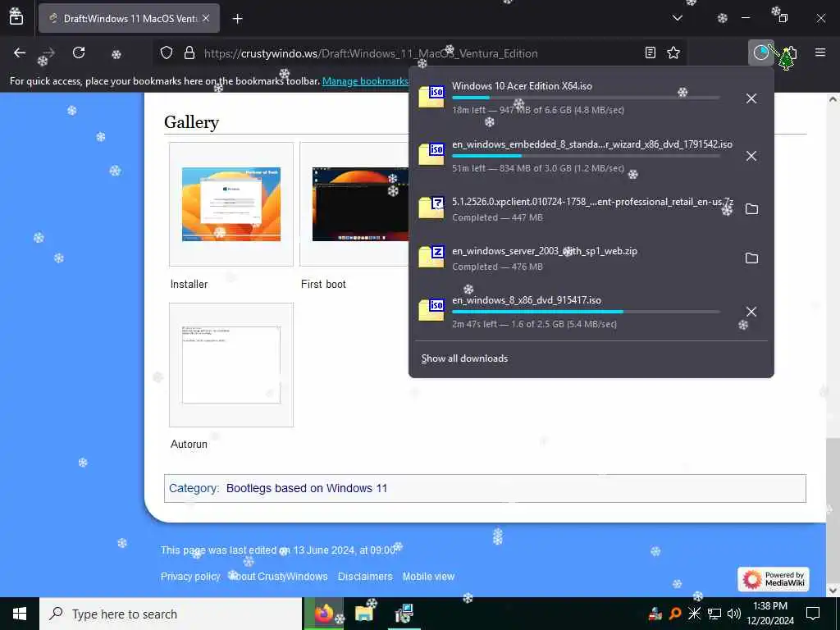Image resolution: width=840 pixels, height=630 pixels.
Task: Show en_windows_server_2003 zip in folder
Action: [x=751, y=258]
